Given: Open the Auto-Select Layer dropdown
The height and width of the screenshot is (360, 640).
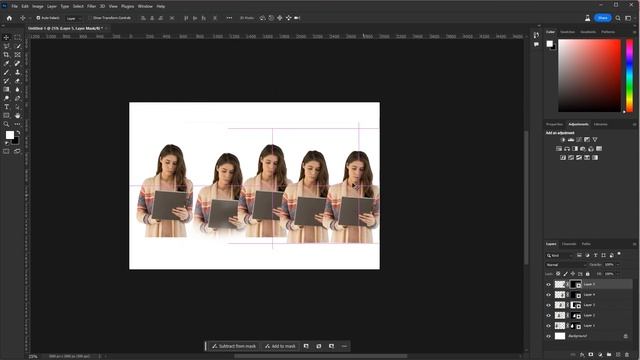Looking at the screenshot, I should (74, 18).
